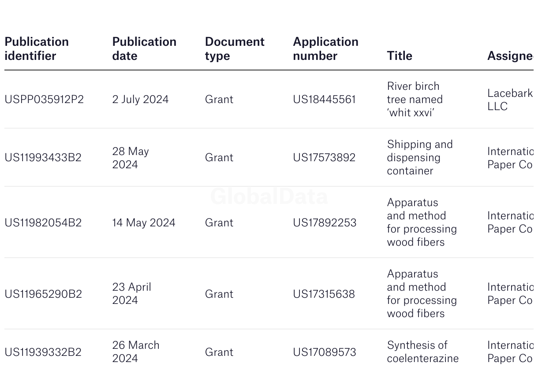Click the River birch tree title

(415, 100)
